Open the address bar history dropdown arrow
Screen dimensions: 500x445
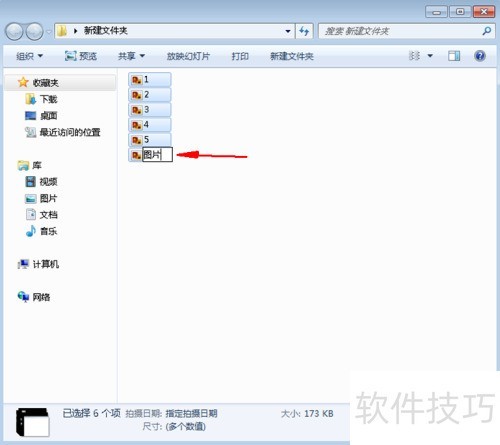click(x=288, y=31)
